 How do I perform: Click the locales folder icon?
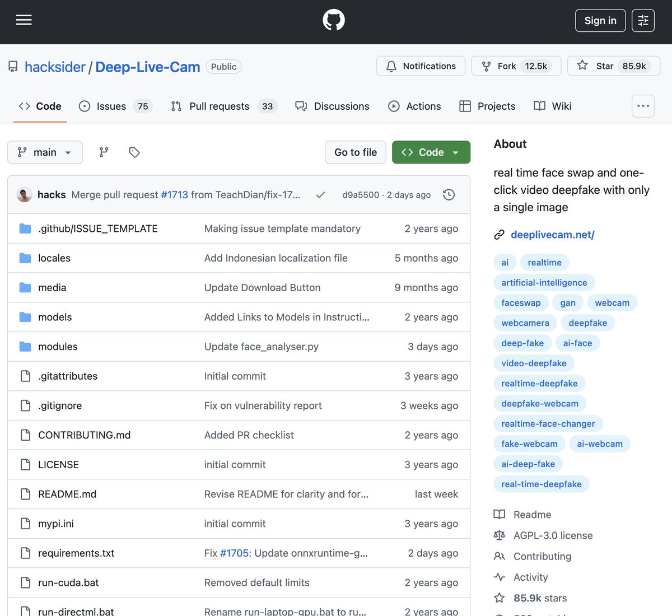coord(25,258)
